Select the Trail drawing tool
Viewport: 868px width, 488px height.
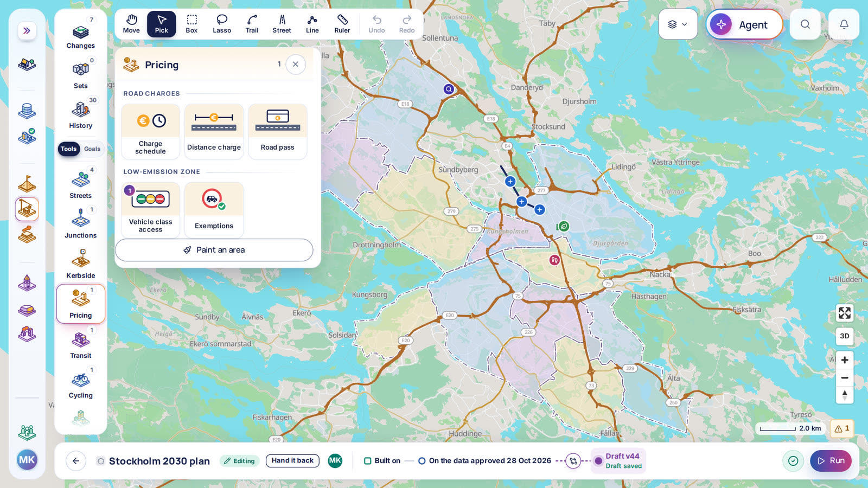tap(252, 24)
